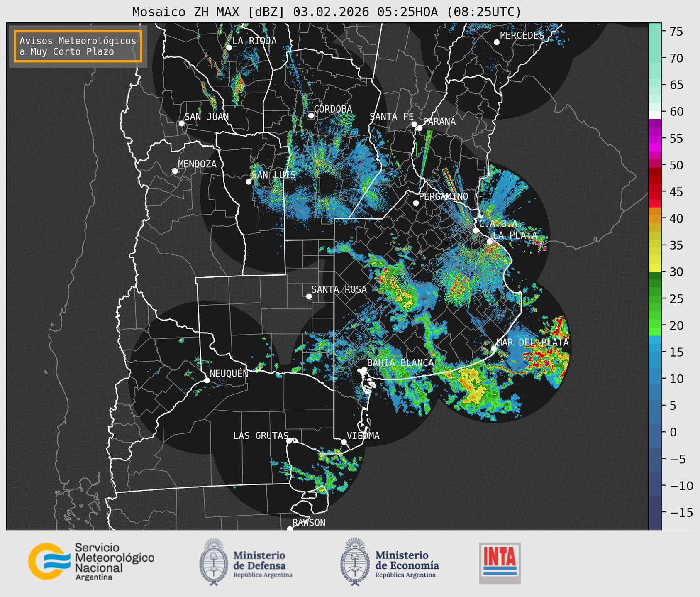The height and width of the screenshot is (597, 700).
Task: Click the Ministerio de Defensa emblem
Action: (x=214, y=562)
